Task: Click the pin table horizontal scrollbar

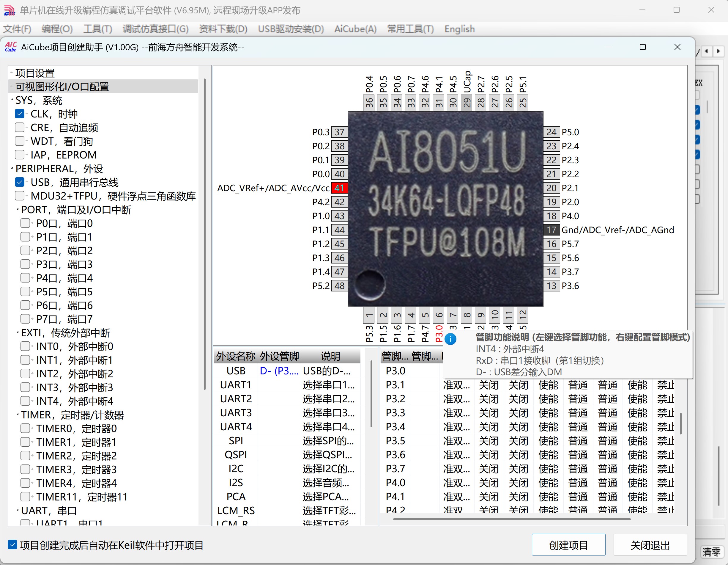Action: click(512, 519)
